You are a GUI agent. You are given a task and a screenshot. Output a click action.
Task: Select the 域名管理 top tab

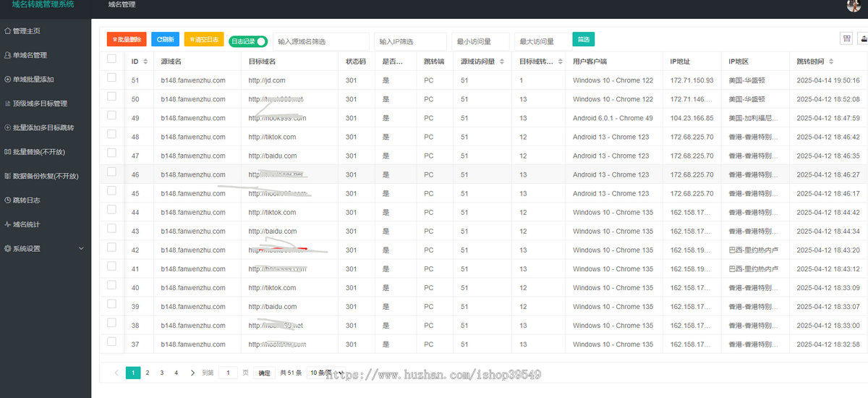[x=121, y=5]
